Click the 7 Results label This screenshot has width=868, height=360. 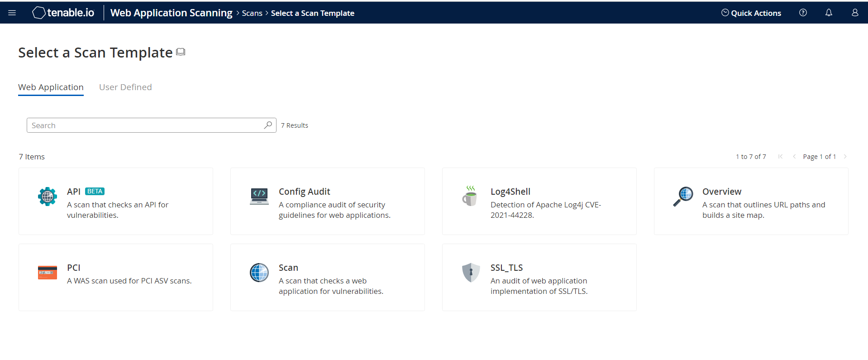tap(295, 125)
